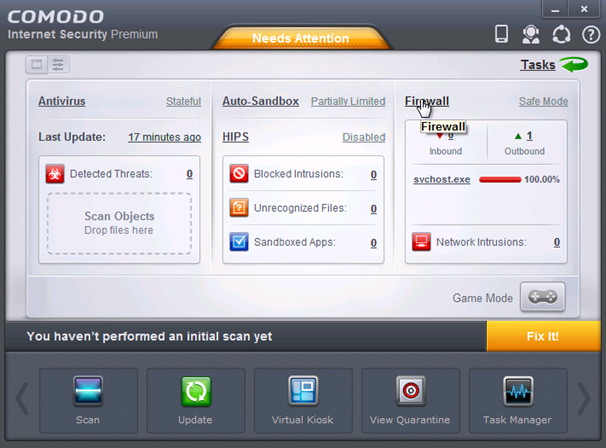The width and height of the screenshot is (606, 448).
Task: Click the Game Mode label
Action: pos(483,298)
